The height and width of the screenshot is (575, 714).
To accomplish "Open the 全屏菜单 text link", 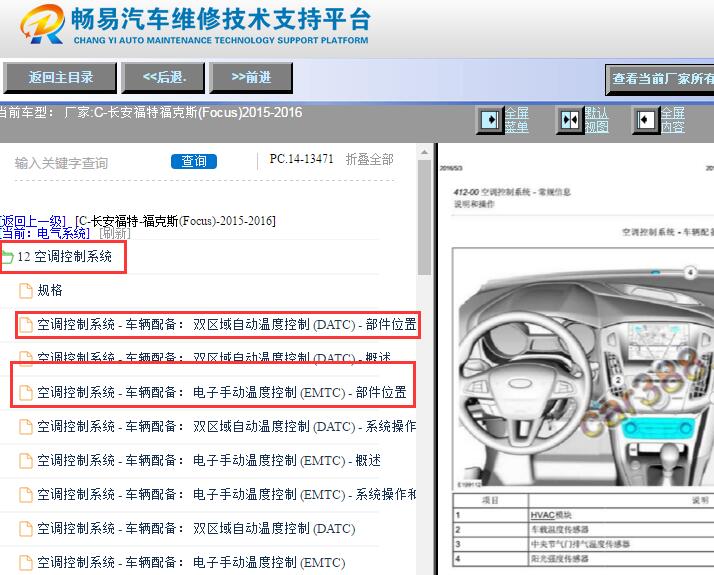I will pos(517,120).
